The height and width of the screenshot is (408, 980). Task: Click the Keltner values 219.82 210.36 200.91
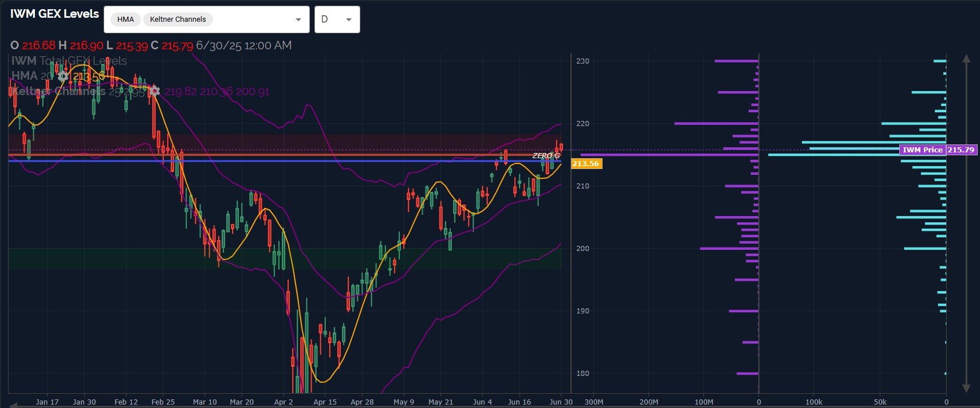coord(217,92)
